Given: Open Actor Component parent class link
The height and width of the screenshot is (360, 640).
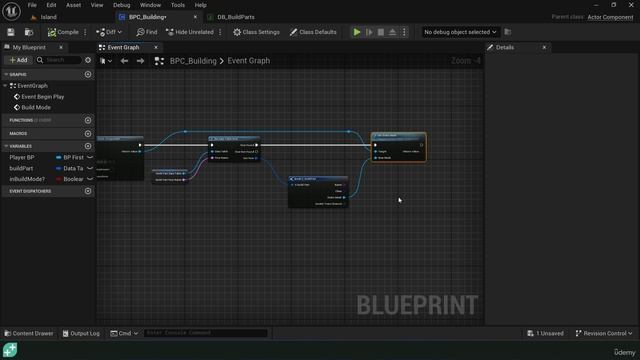Looking at the screenshot, I should 610,17.
